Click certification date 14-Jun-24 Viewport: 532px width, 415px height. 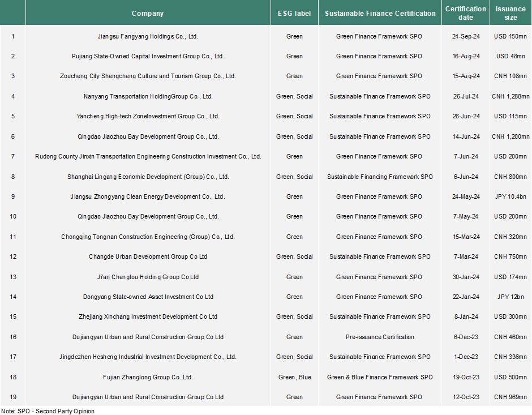click(x=466, y=136)
